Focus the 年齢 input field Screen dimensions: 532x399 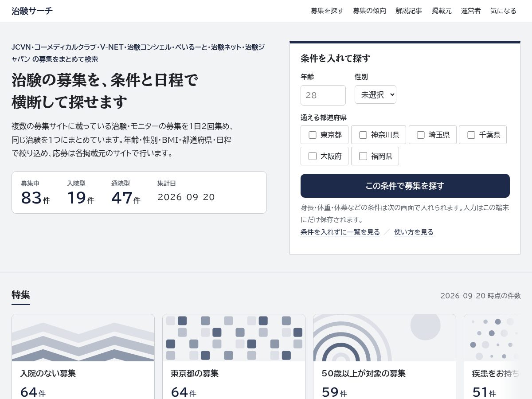pyautogui.click(x=323, y=95)
